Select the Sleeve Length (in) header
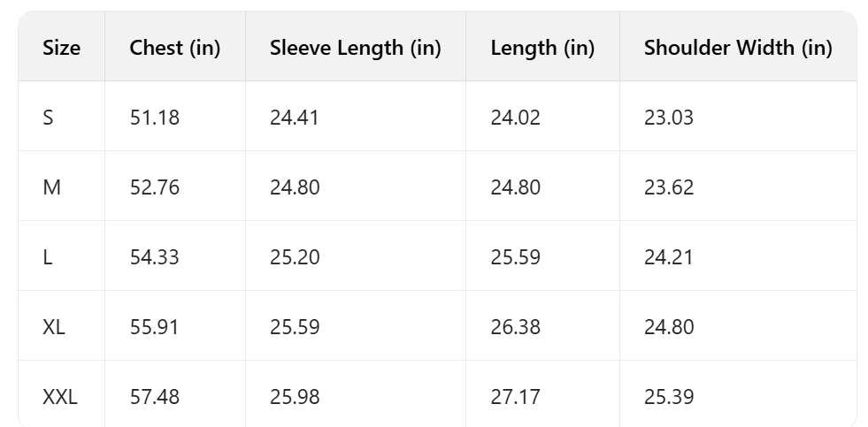This screenshot has height=427, width=868. click(355, 48)
